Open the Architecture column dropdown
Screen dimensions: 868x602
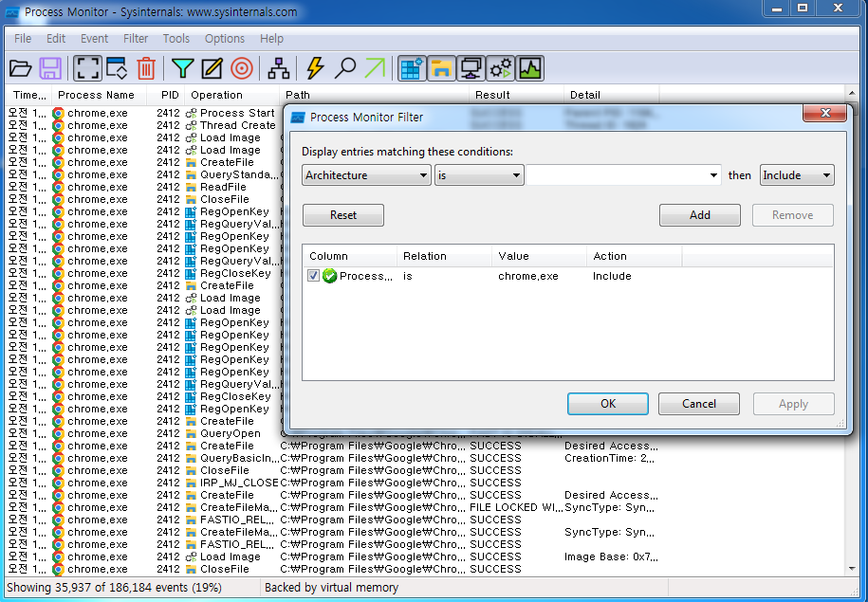[x=366, y=175]
